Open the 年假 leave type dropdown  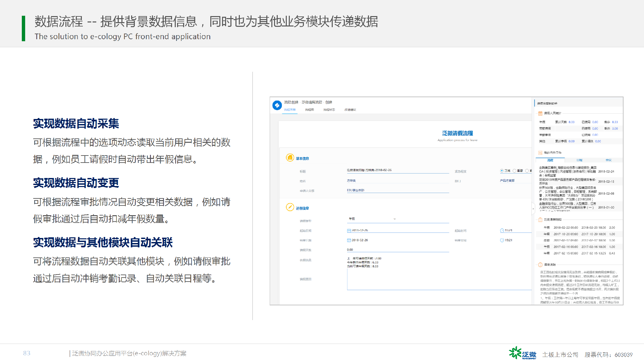(398, 219)
